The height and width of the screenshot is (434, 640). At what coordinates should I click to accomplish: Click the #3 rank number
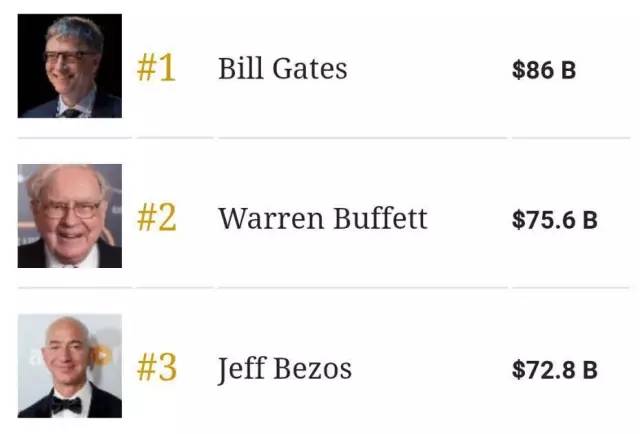[156, 368]
